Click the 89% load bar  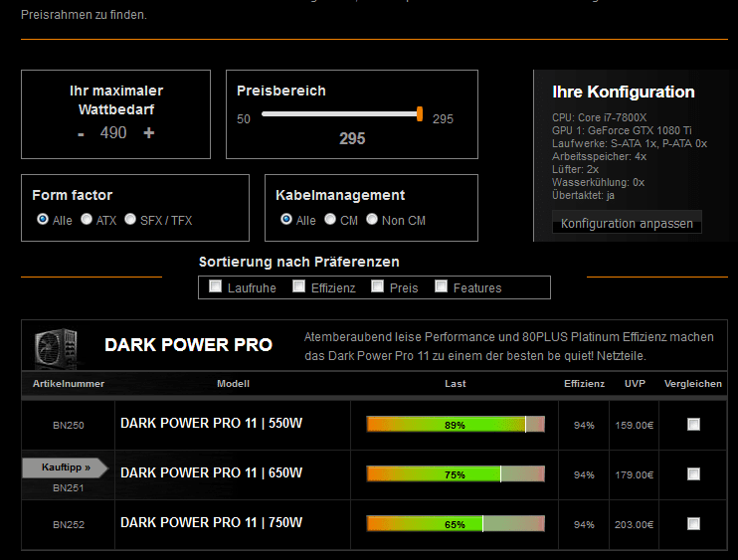coord(456,425)
